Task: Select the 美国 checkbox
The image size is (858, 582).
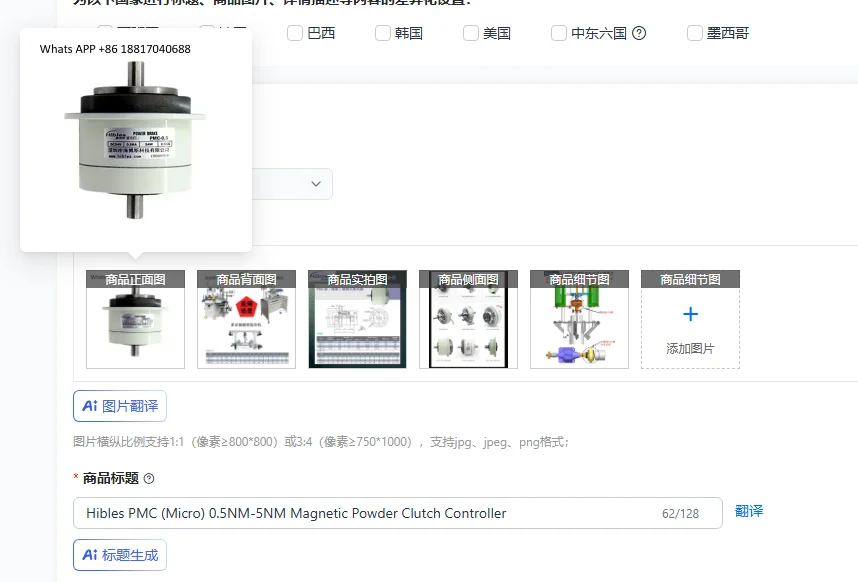Action: (x=469, y=33)
